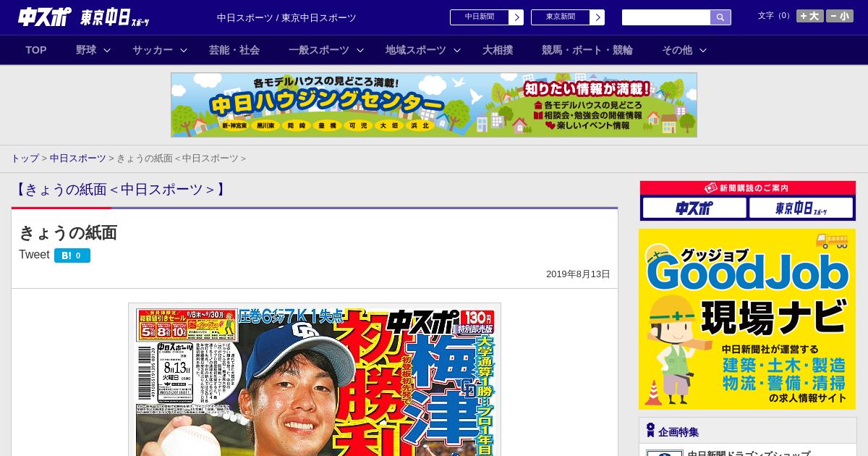868x456 pixels.
Task: Click the 2019年8月13日 date text
Action: click(578, 274)
